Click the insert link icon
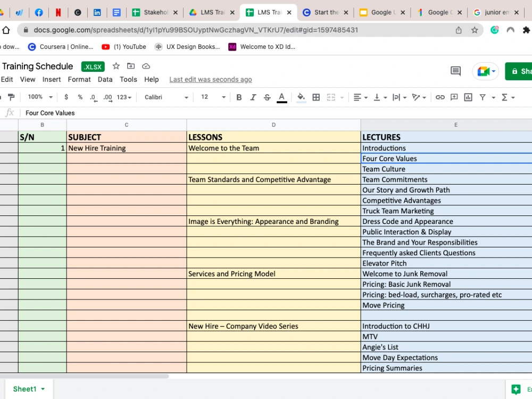The width and height of the screenshot is (532, 399). tap(440, 97)
